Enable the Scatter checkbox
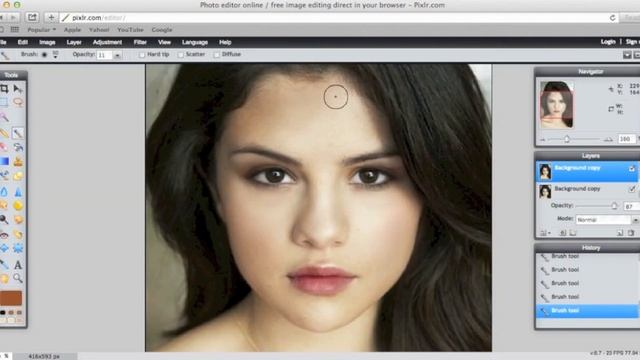Screen dimensions: 640x360 coord(180,54)
